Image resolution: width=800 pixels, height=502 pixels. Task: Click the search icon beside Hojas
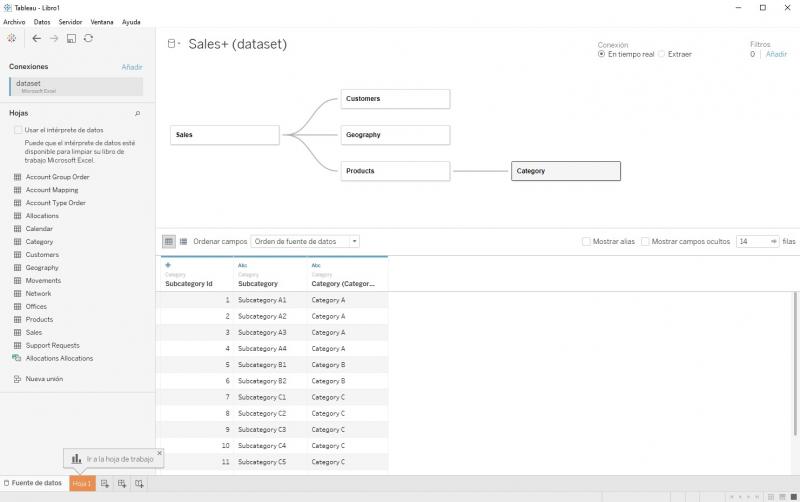(137, 113)
